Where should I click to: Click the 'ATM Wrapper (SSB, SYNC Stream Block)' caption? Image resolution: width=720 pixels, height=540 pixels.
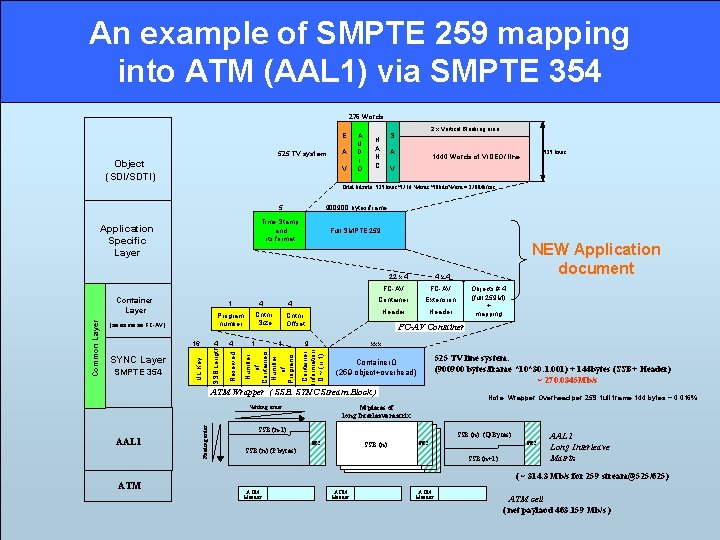293,392
